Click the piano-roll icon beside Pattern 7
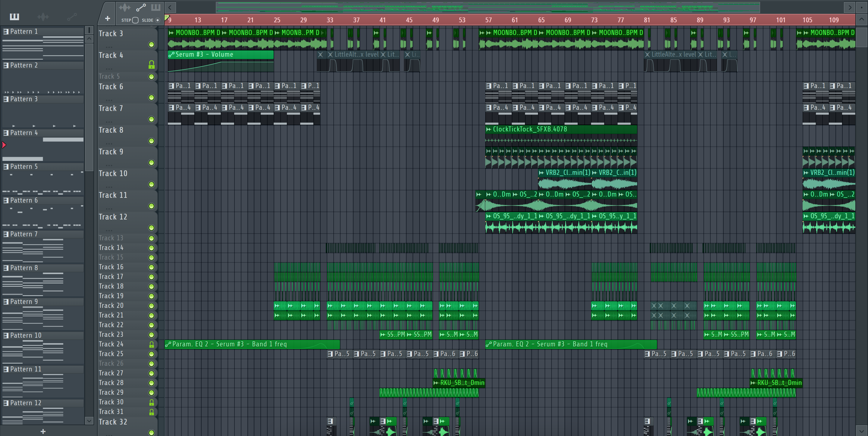Screen dimensions: 868x436 tap(6, 234)
